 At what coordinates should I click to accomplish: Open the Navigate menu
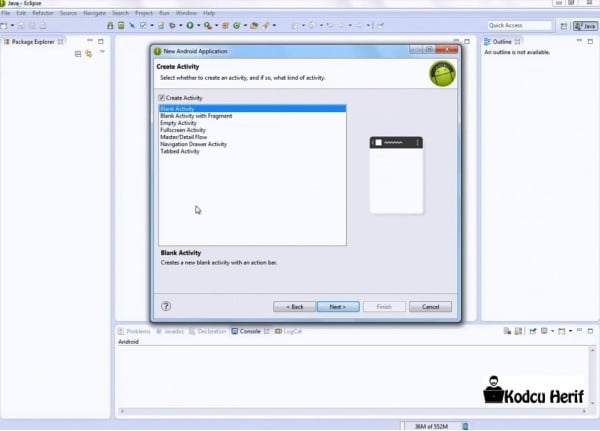coord(95,13)
